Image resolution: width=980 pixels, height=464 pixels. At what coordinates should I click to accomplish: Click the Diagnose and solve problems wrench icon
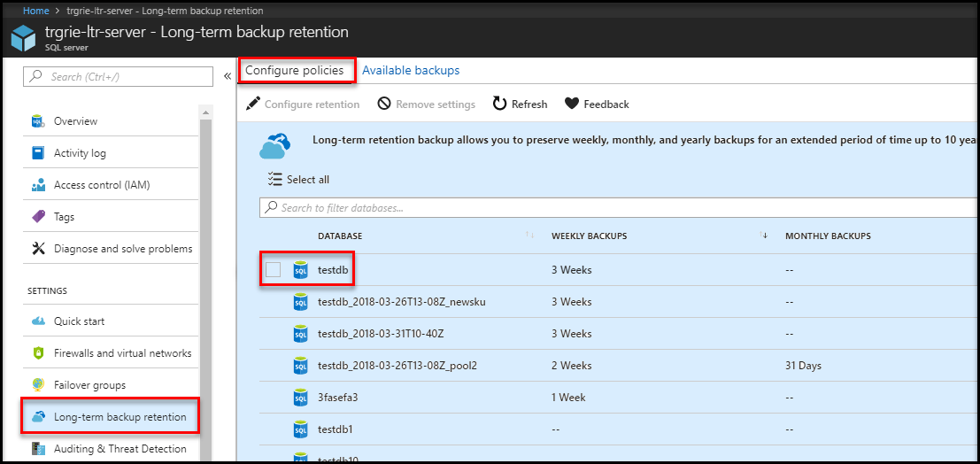tap(38, 248)
